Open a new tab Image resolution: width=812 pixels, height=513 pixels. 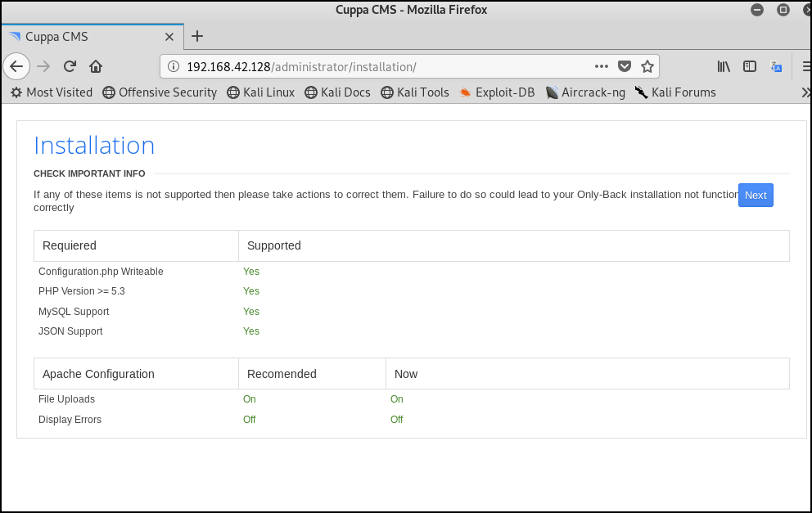pos(196,36)
